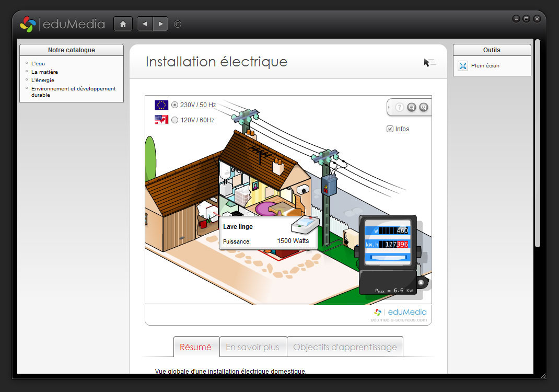This screenshot has height=392, width=559.
Task: Click the home button in top bar
Action: click(123, 24)
